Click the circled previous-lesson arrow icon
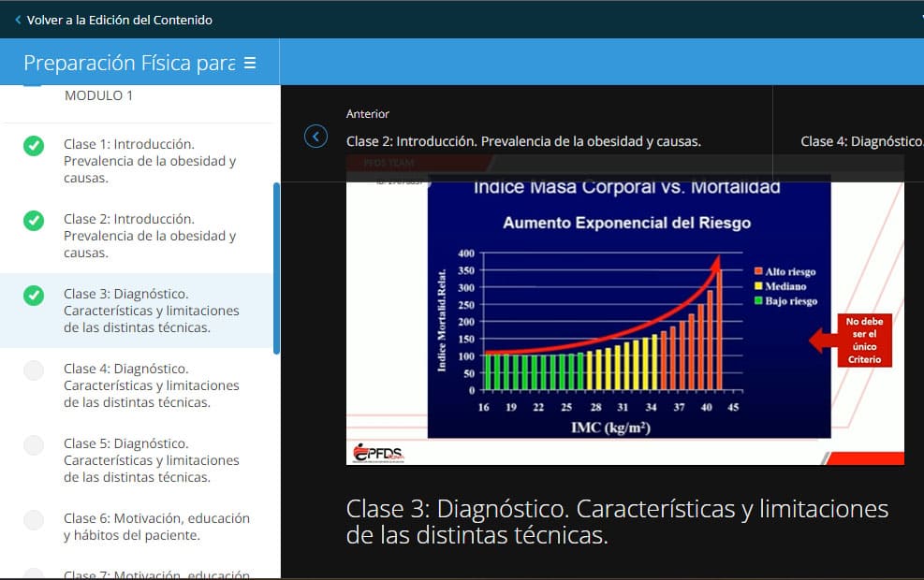This screenshot has height=580, width=924. [316, 137]
